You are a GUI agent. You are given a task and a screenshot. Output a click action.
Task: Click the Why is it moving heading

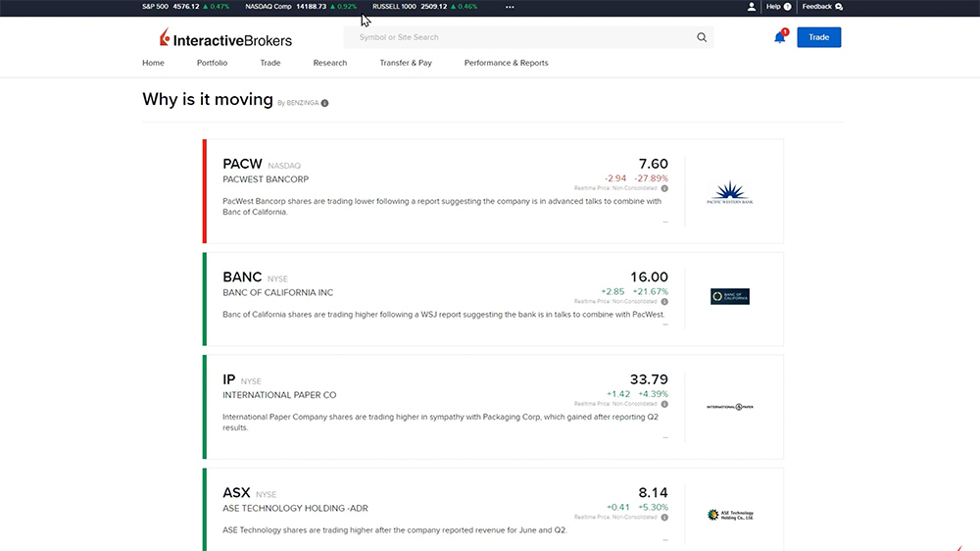tap(208, 99)
